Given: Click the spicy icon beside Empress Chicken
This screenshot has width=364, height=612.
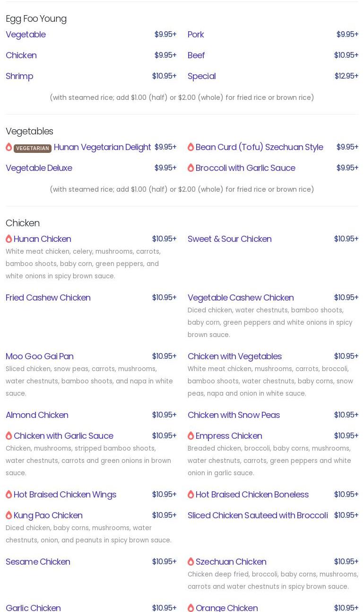Looking at the screenshot, I should click(191, 436).
